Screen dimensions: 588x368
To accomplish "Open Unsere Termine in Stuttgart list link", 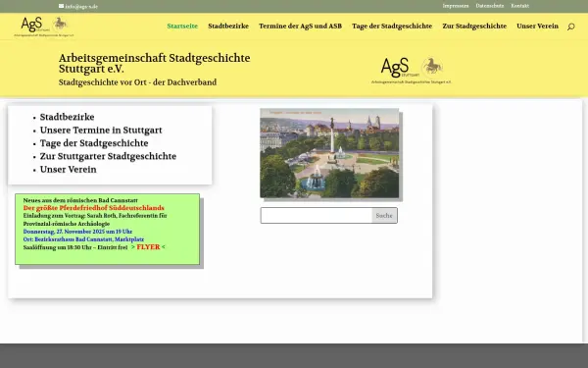I will (x=101, y=131).
